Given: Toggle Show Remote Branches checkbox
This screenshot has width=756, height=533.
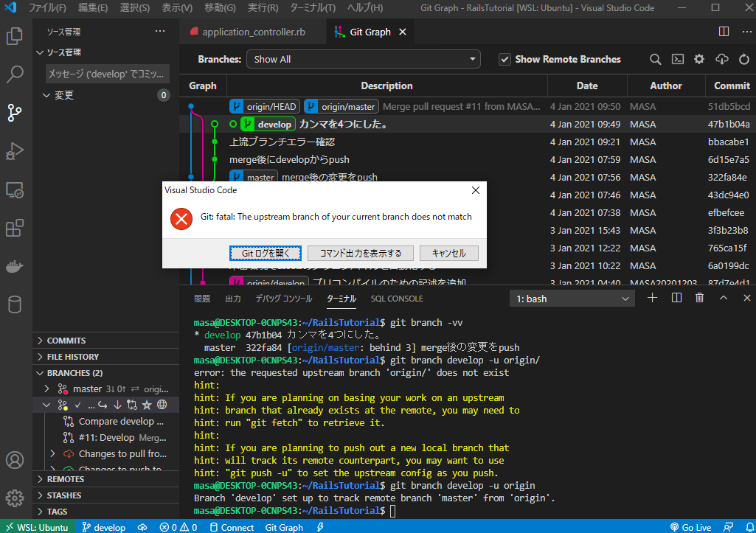Looking at the screenshot, I should click(504, 59).
